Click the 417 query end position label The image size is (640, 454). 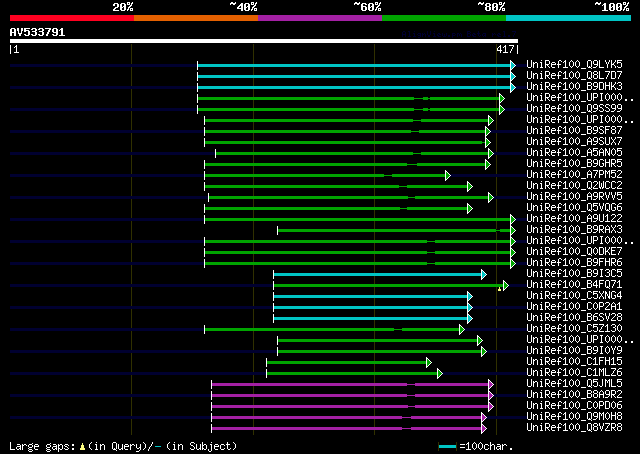(505, 49)
